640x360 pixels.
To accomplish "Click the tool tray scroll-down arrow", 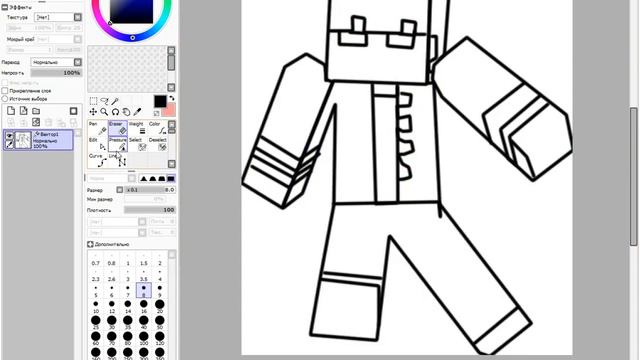I will point(172,164).
